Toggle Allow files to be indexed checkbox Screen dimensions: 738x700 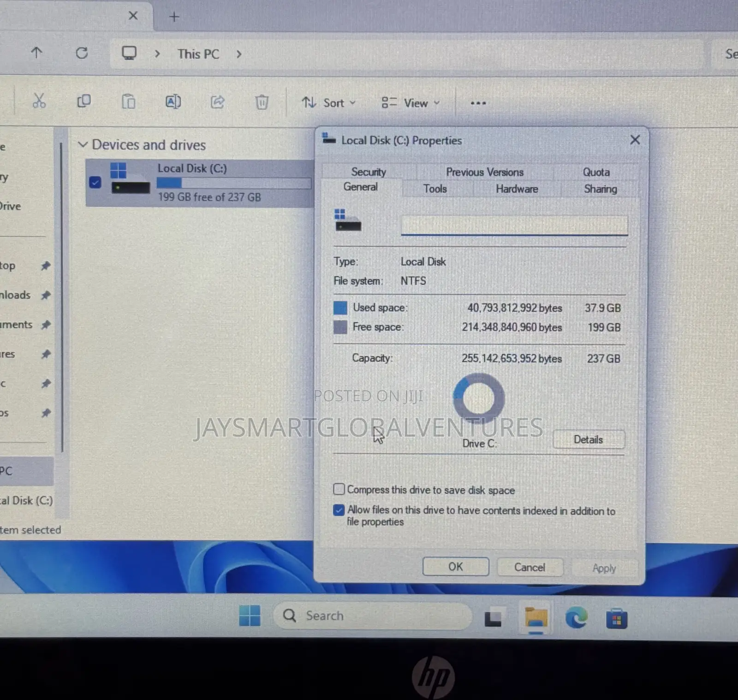coord(339,510)
